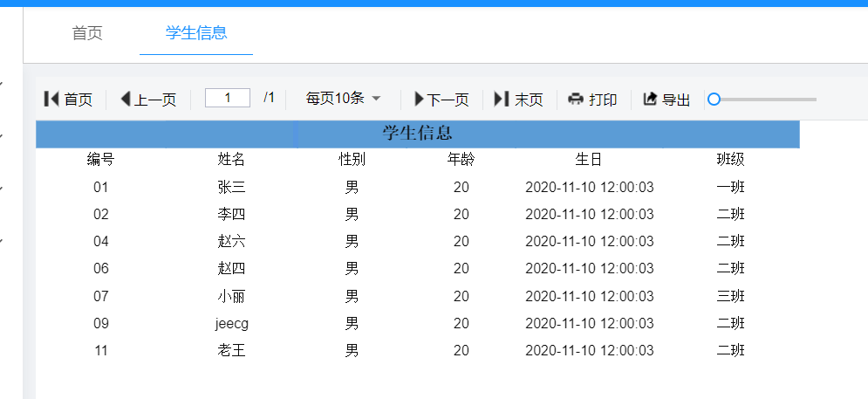Image resolution: width=868 pixels, height=399 pixels.
Task: Click the printer icon
Action: pos(576,100)
